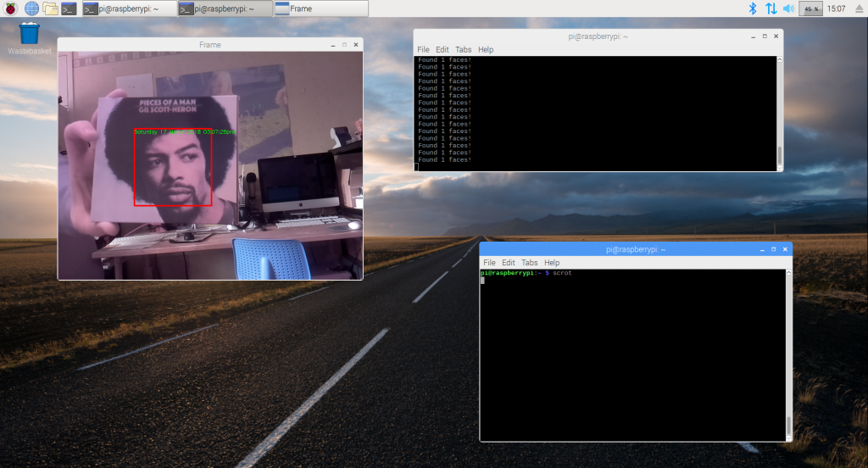Click the 15:07 clock in panel
This screenshot has height=468, width=868.
pyautogui.click(x=836, y=8)
